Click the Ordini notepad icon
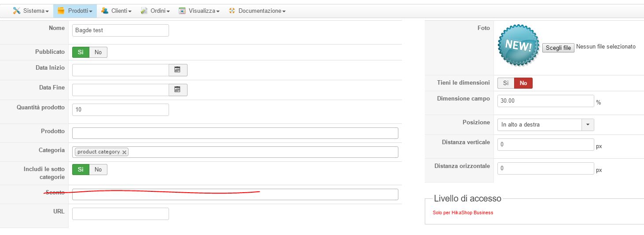644x235 pixels. click(144, 11)
